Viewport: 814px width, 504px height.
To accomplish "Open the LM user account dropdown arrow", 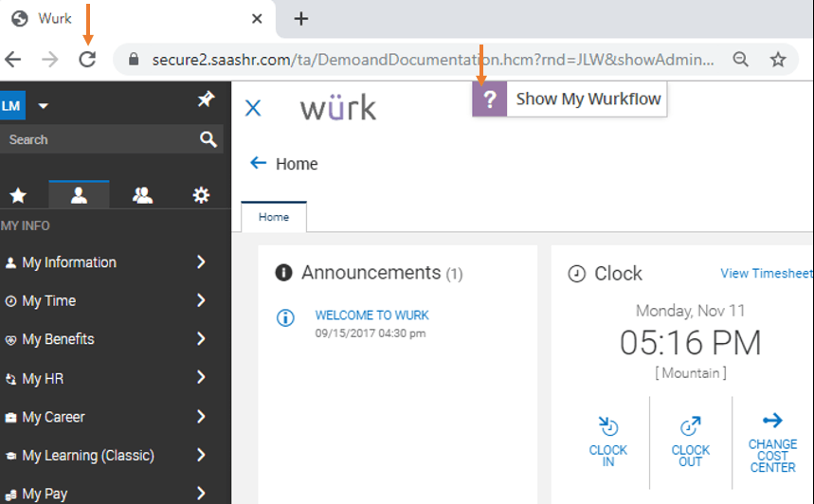I will [x=43, y=106].
